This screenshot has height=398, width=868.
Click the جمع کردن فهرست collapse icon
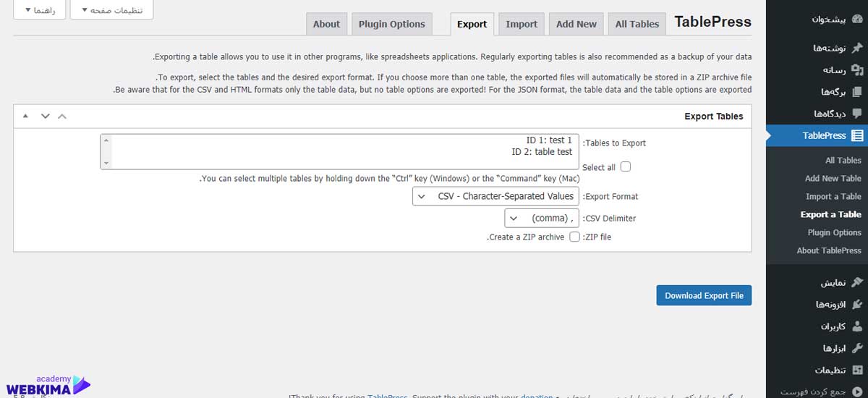pos(857,391)
